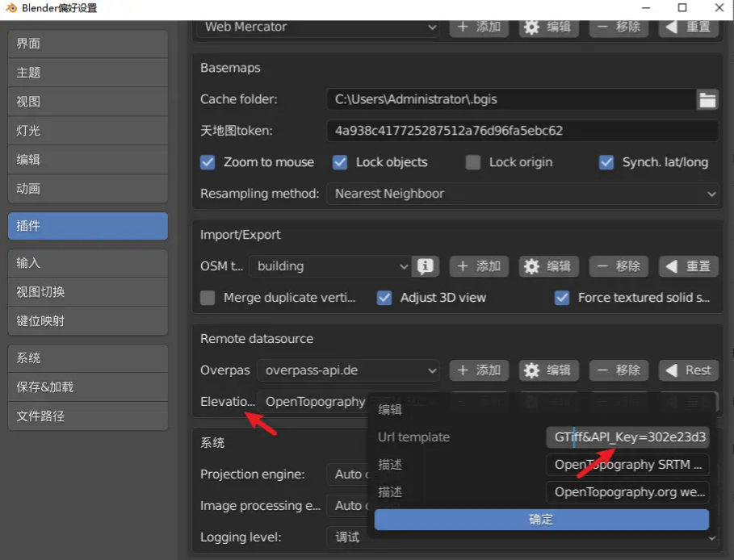Switch to 视图 preferences tab
The height and width of the screenshot is (560, 734).
88,102
